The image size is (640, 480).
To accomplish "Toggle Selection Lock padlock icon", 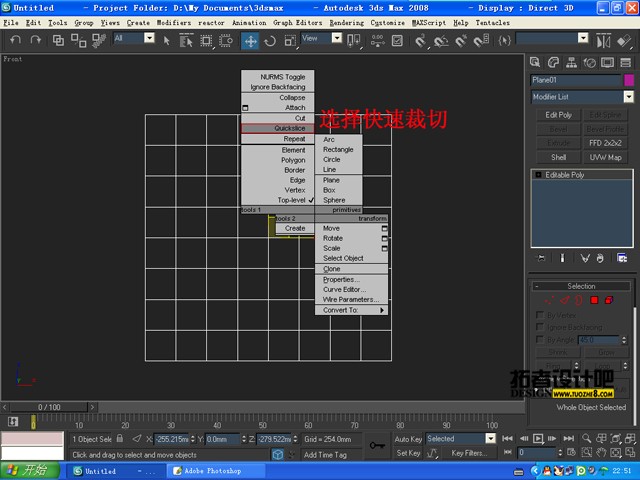I will tap(120, 439).
